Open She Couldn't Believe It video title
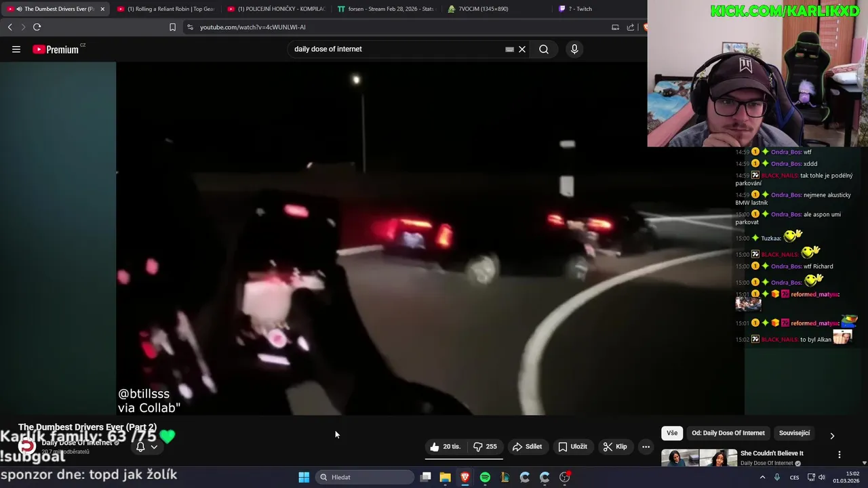Viewport: 868px width, 488px height. coord(772,453)
